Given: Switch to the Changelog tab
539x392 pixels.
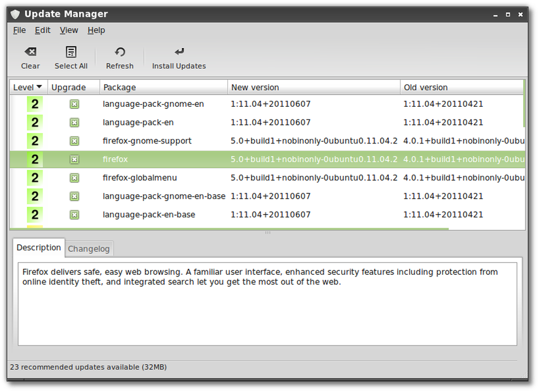Looking at the screenshot, I should click(x=89, y=249).
